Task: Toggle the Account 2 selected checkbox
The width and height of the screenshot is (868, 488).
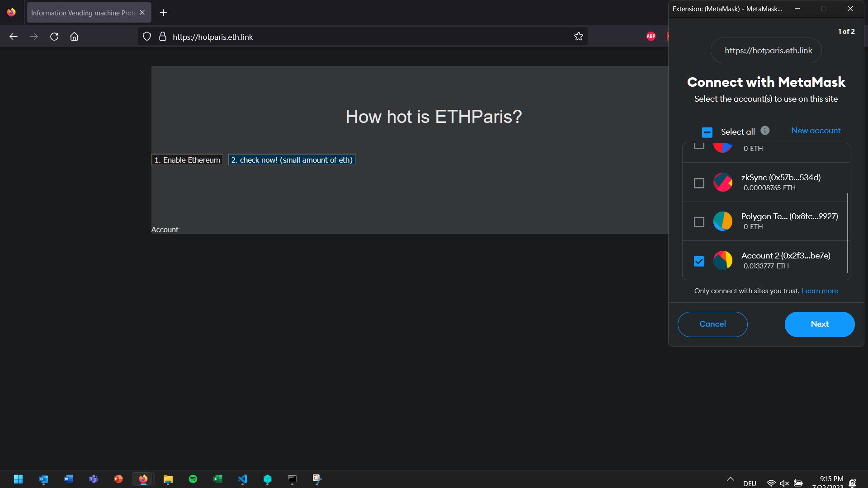Action: click(698, 261)
